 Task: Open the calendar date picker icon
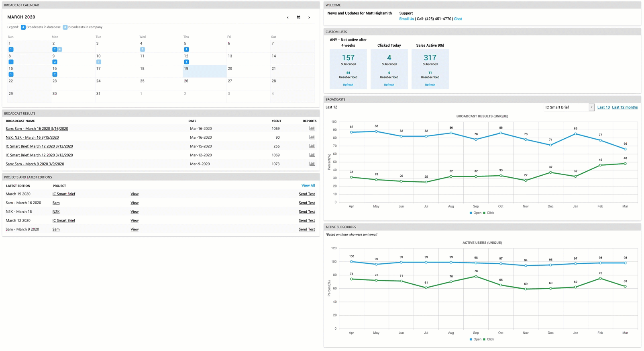pyautogui.click(x=298, y=17)
